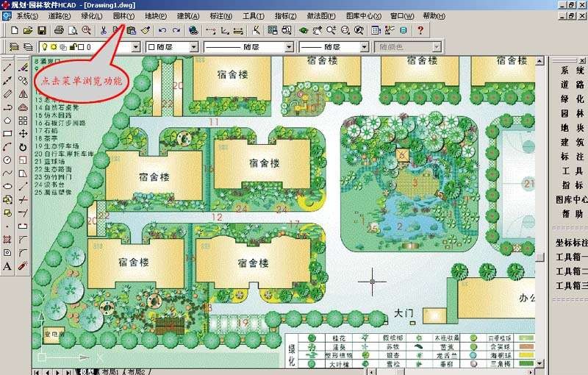Select the Hatch fill tool

7,239
